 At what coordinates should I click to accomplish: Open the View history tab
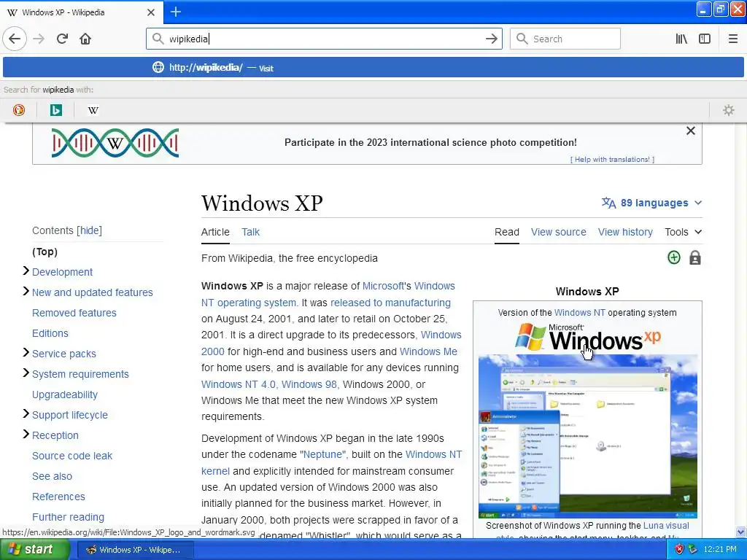625,232
